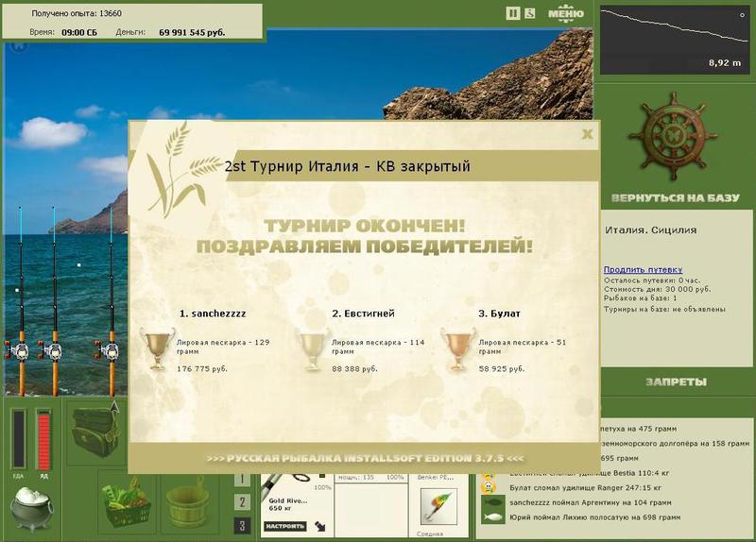Click the dialog title 2st Турнир Италия
756x542 pixels.
[347, 167]
